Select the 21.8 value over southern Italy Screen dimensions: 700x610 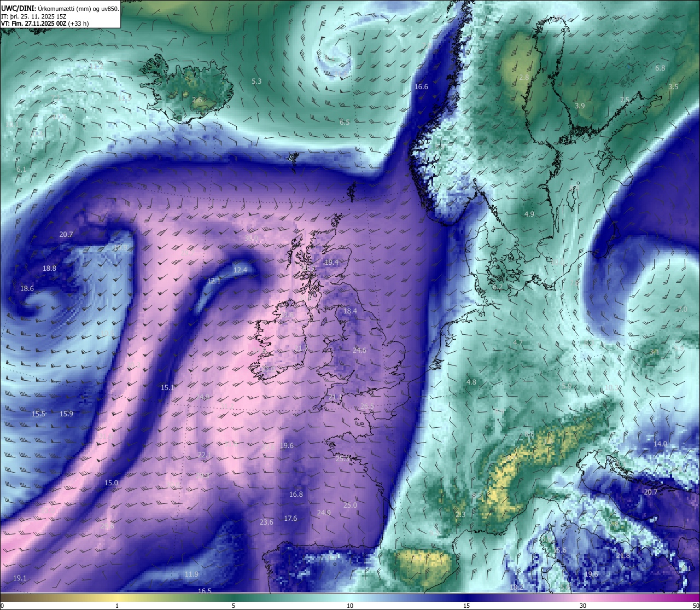pos(623,556)
